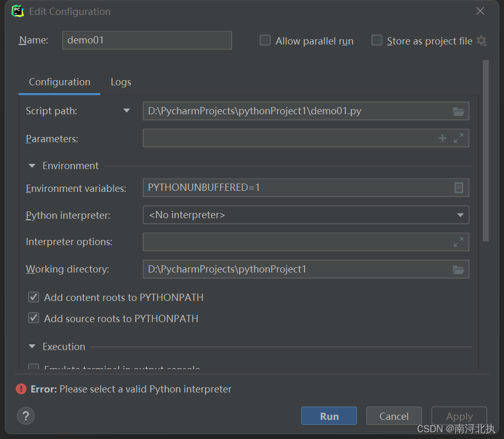The height and width of the screenshot is (439, 504).
Task: Collapse the Environment section
Action: coord(32,165)
